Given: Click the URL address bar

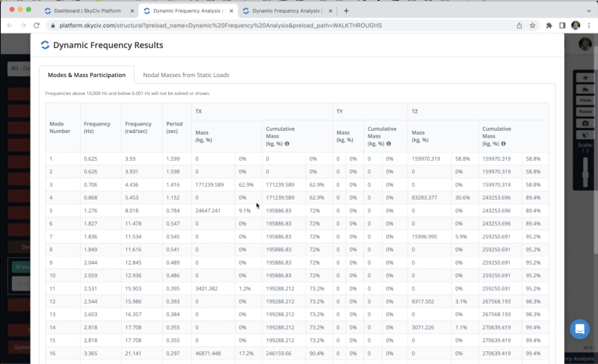Looking at the screenshot, I should click(221, 25).
